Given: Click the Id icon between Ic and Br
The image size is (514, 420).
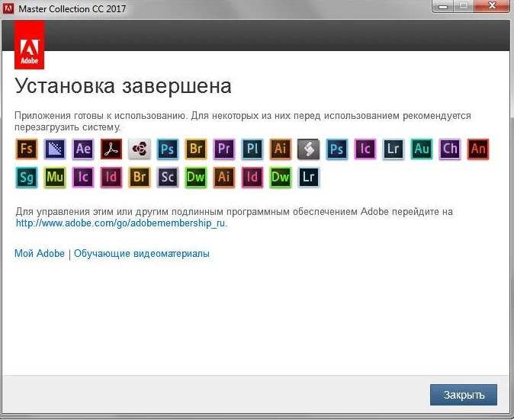Looking at the screenshot, I should 111,178.
